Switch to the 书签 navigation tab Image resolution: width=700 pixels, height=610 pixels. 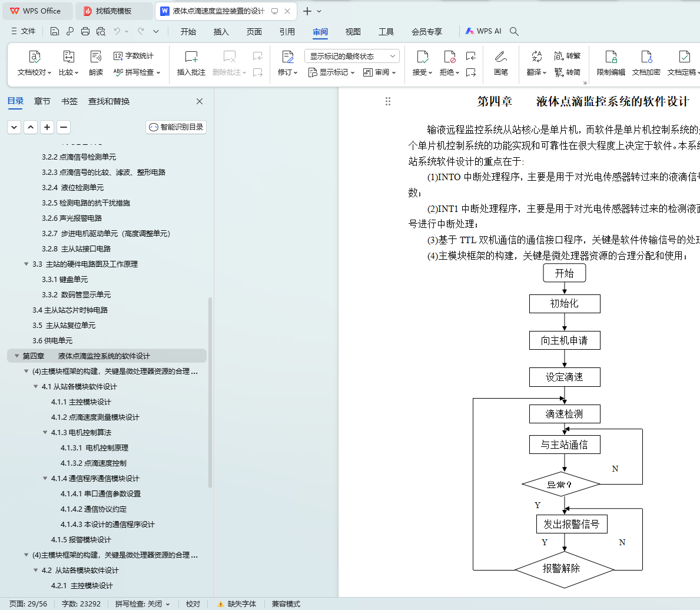pos(69,101)
